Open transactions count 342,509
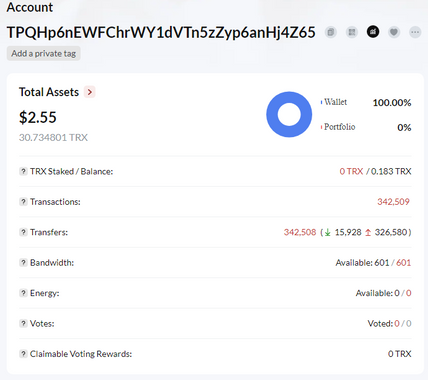 (x=393, y=202)
